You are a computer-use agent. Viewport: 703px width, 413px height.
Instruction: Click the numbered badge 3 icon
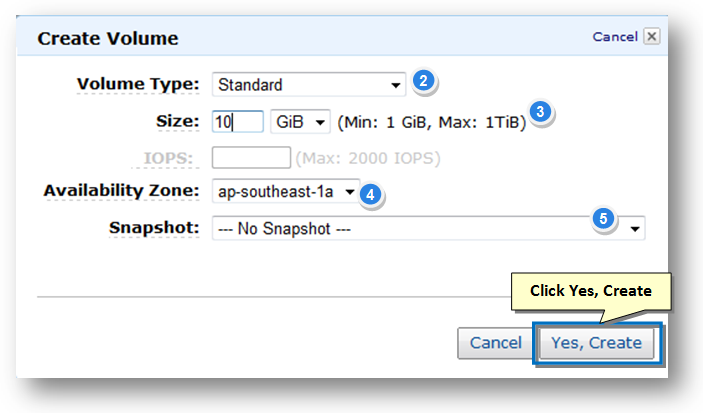[x=540, y=112]
